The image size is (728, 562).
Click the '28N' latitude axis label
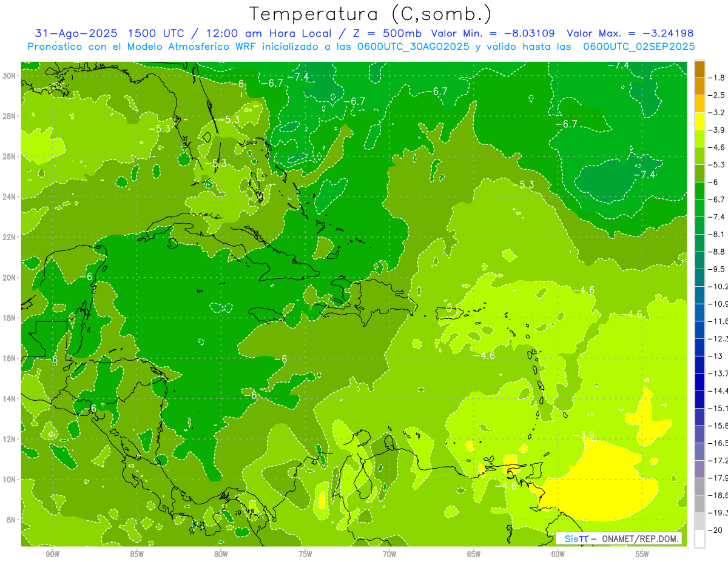9,116
